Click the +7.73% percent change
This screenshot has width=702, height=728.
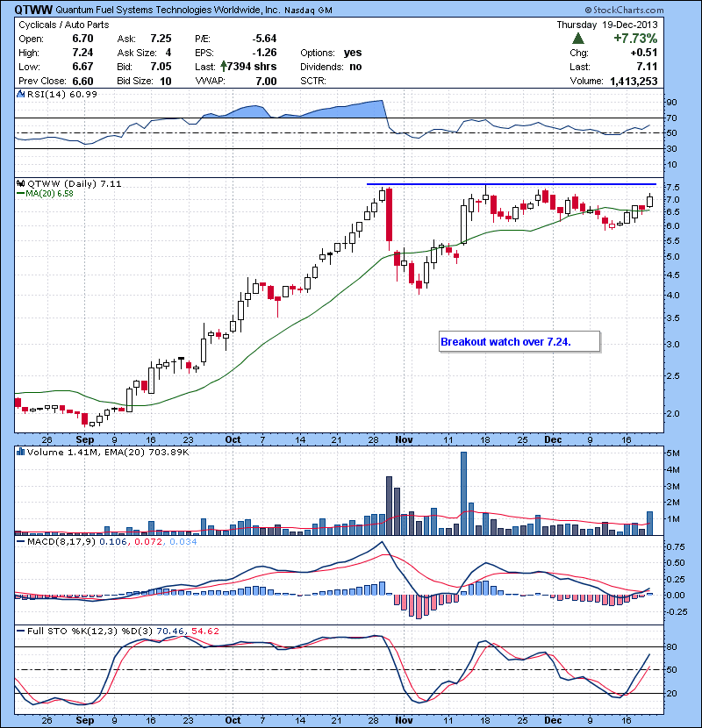[x=635, y=39]
